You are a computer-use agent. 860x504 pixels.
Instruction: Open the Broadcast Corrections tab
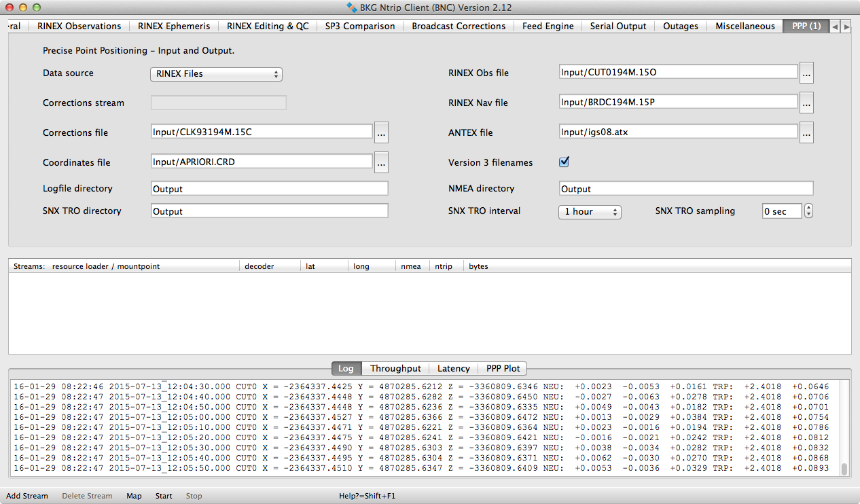pos(459,26)
